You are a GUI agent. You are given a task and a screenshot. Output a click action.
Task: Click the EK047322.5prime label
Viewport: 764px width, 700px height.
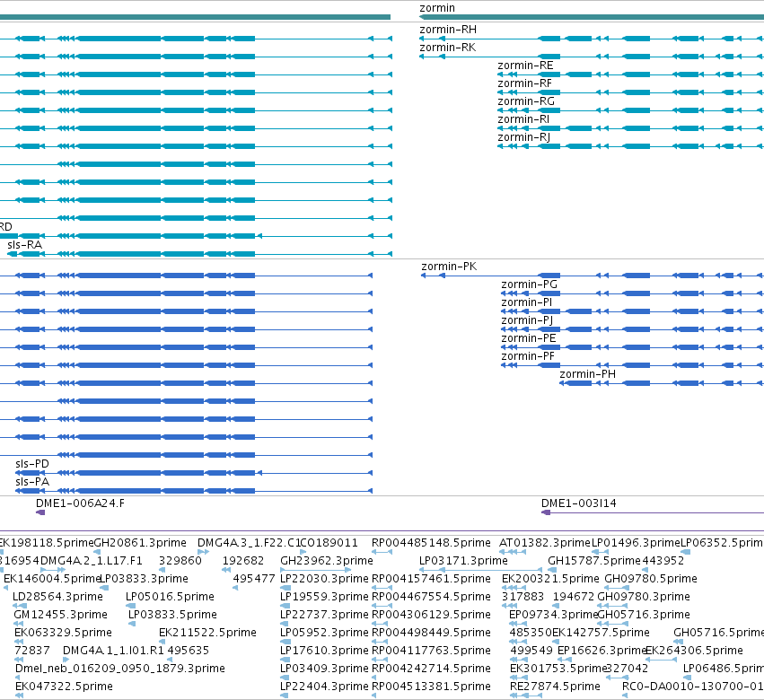tap(64, 687)
